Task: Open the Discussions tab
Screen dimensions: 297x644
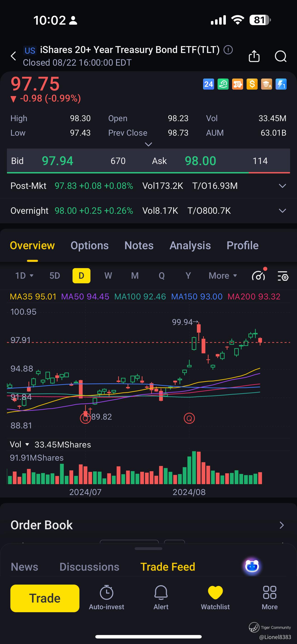Action: coord(89,567)
